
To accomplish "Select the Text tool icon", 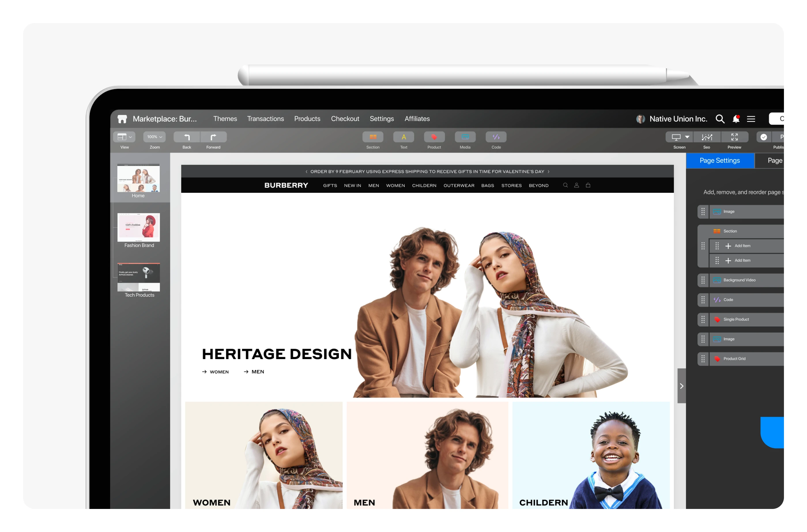I will [403, 137].
